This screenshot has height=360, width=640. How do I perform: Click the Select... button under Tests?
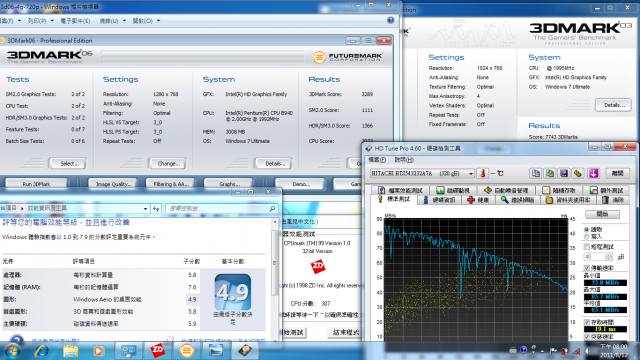(x=67, y=164)
